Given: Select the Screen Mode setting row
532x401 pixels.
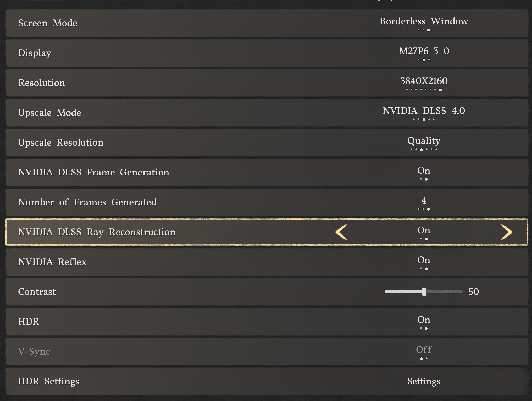Looking at the screenshot, I should (x=48, y=23).
